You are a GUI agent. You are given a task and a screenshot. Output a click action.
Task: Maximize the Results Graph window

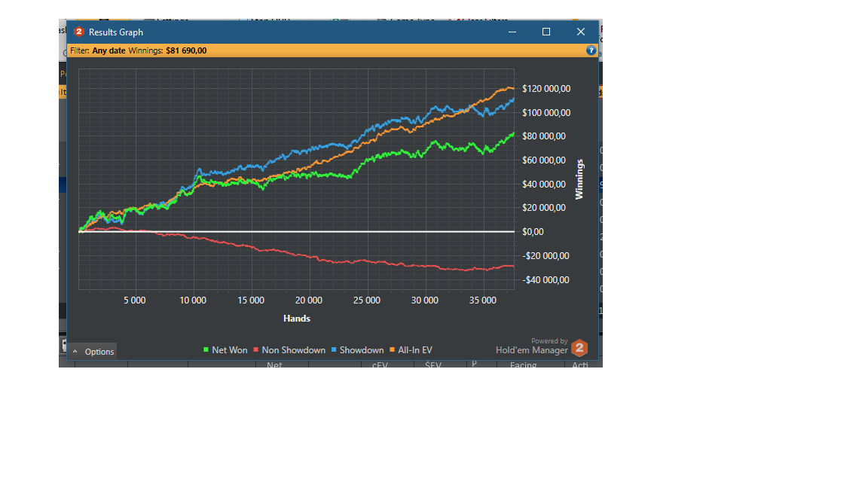[x=546, y=32]
